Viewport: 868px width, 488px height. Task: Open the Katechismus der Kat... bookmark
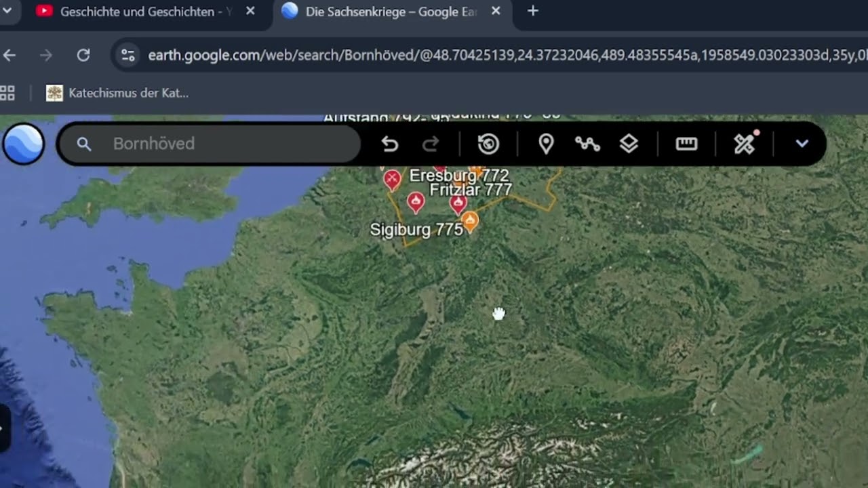click(117, 93)
